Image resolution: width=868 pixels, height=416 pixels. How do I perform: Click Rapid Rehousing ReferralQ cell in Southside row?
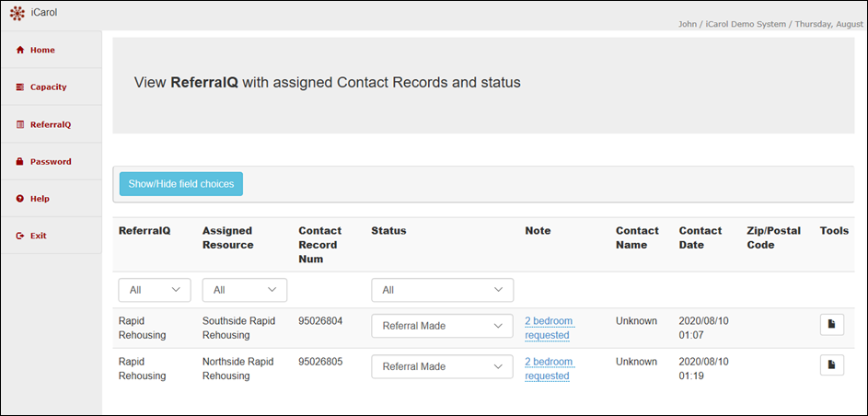pos(143,328)
